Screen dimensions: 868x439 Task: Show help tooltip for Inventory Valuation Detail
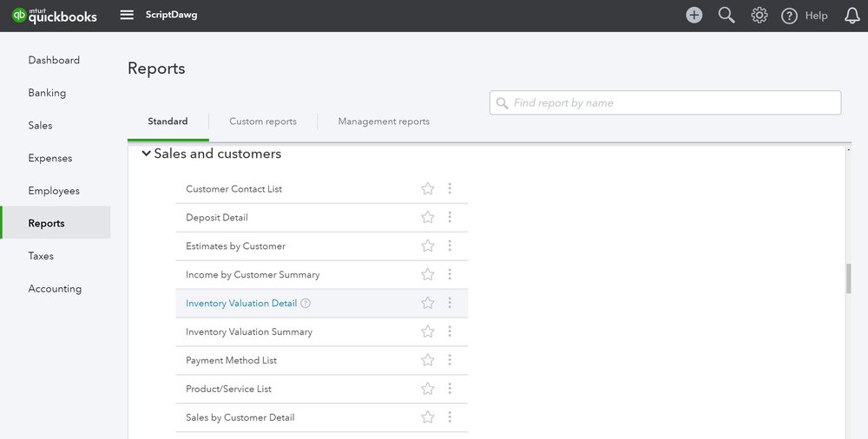tap(306, 304)
